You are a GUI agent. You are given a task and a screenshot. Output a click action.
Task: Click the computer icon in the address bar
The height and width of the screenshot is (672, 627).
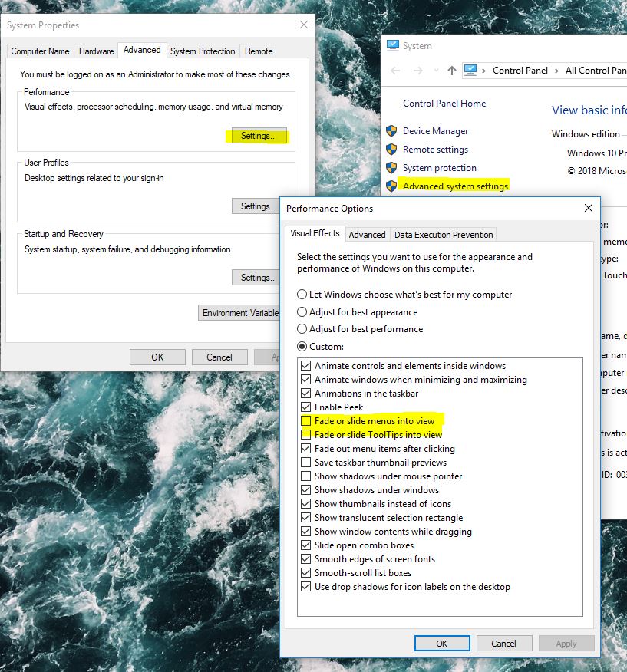(469, 70)
